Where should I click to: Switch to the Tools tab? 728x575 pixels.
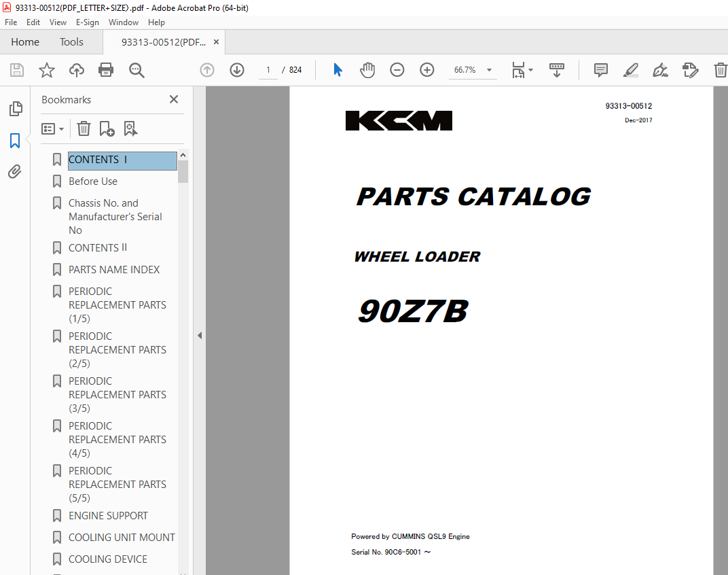[x=71, y=42]
